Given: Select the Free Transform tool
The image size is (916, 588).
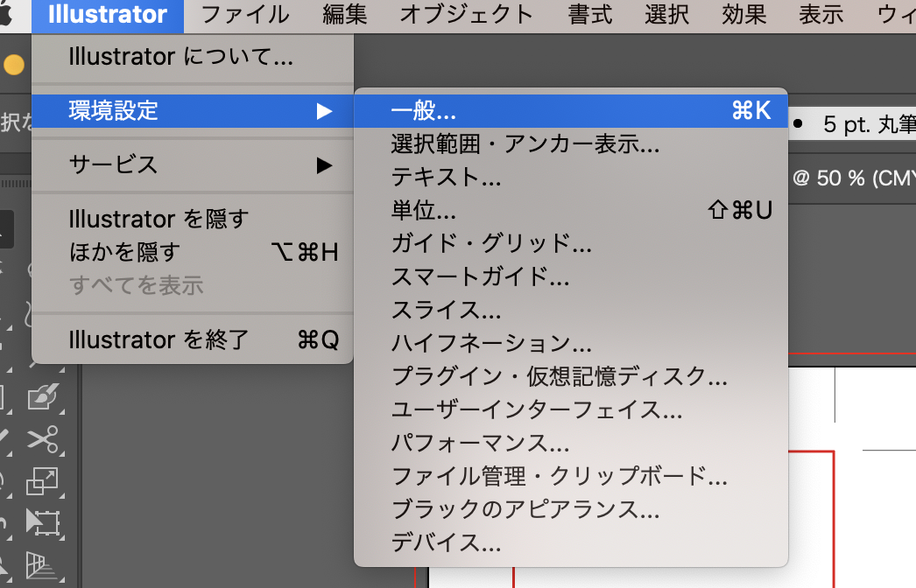Looking at the screenshot, I should 44,522.
